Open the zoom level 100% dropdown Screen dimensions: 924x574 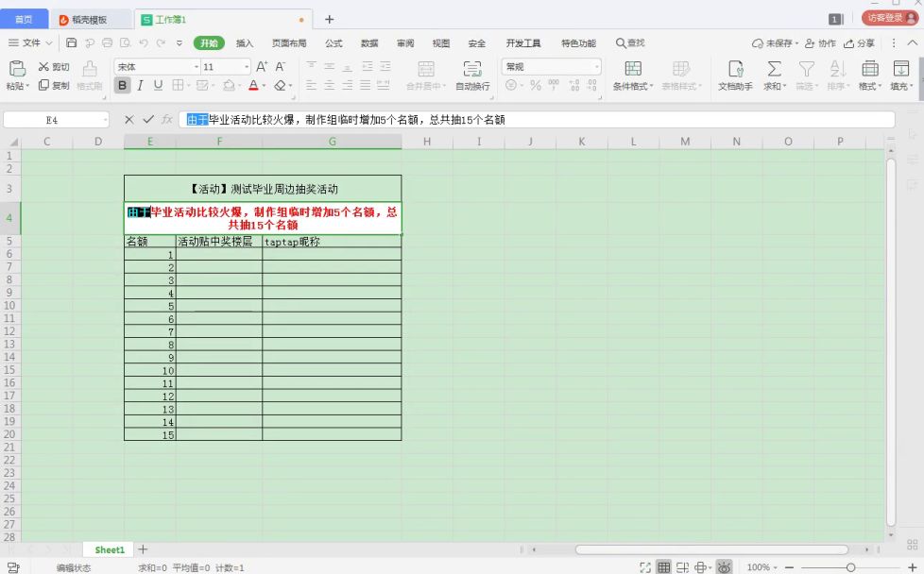[761, 567]
